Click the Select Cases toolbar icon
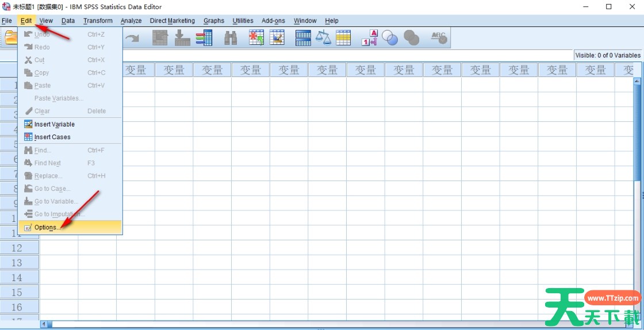 point(343,38)
